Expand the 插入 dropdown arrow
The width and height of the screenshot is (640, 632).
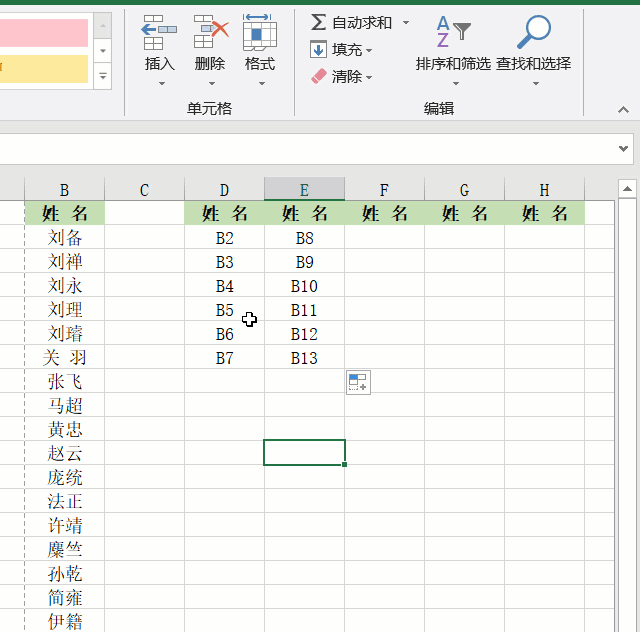point(162,84)
